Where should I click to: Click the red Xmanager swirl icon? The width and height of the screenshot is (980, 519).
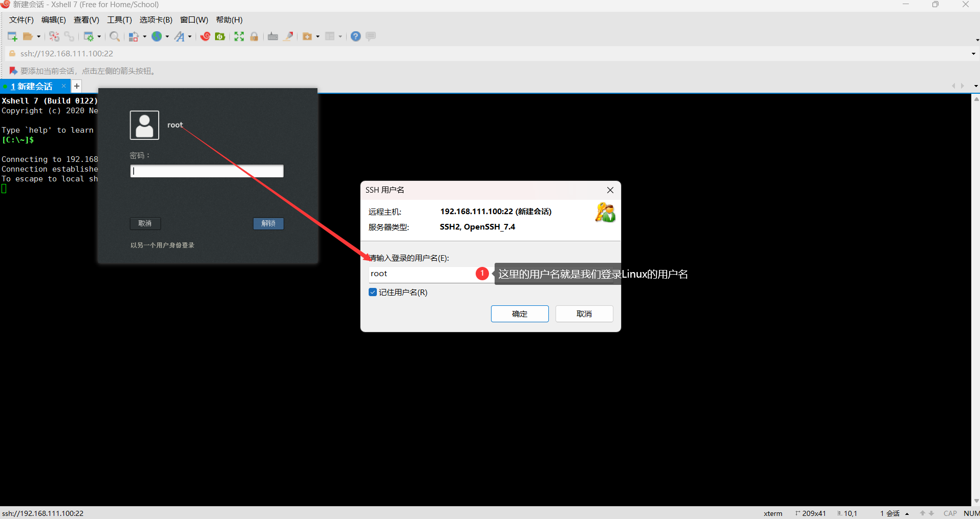click(205, 36)
